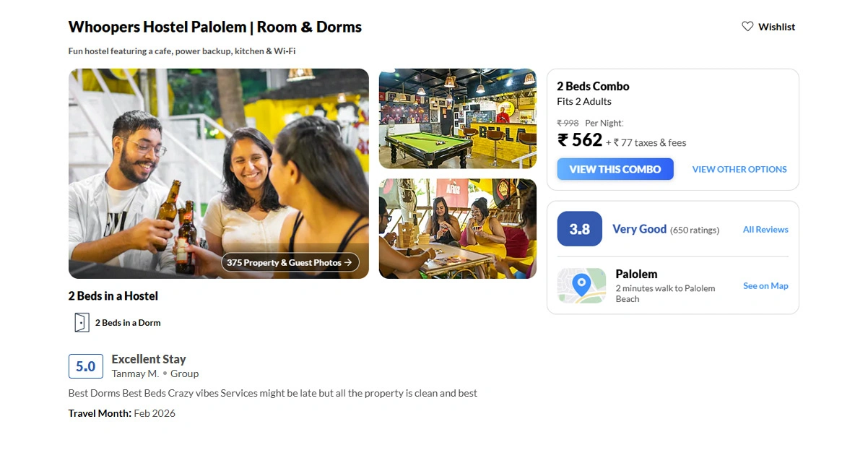Open VIEW OTHER OPTIONS link
This screenshot has width=868, height=458.
click(x=739, y=169)
